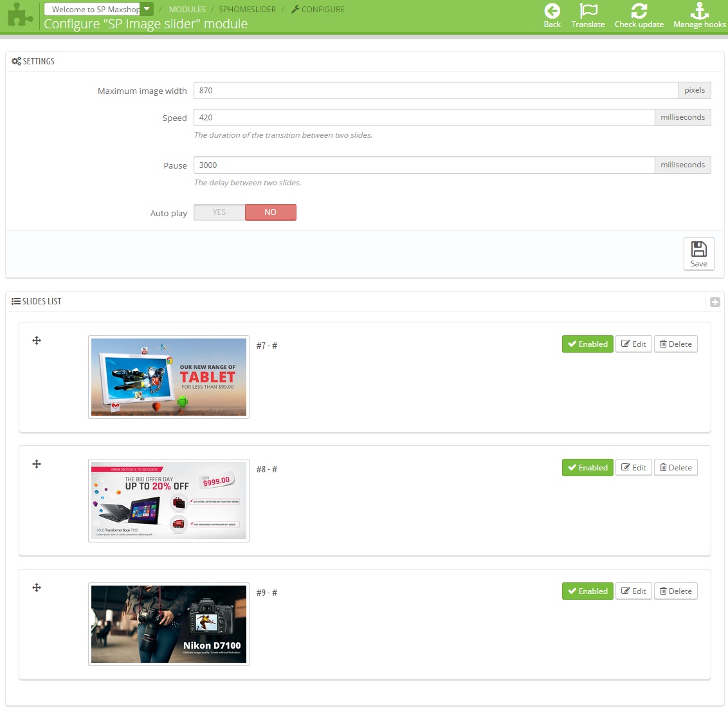Click the puzzle piece module icon
The width and height of the screenshot is (728, 713).
click(x=21, y=14)
